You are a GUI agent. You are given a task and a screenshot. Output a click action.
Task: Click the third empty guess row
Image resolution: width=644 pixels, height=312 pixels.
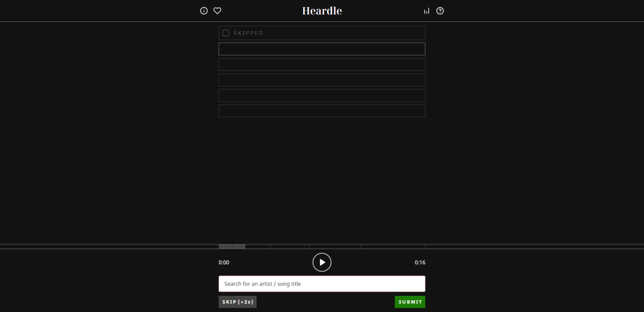click(x=322, y=64)
